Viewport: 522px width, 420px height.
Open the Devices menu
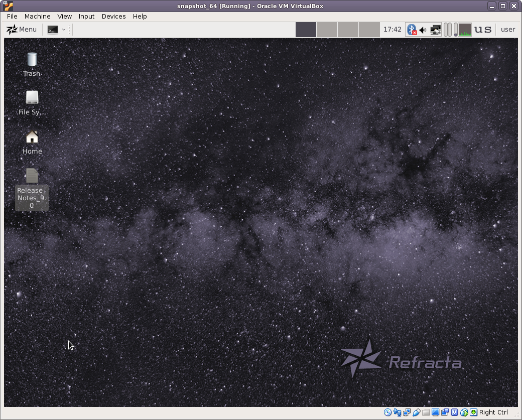pos(113,16)
